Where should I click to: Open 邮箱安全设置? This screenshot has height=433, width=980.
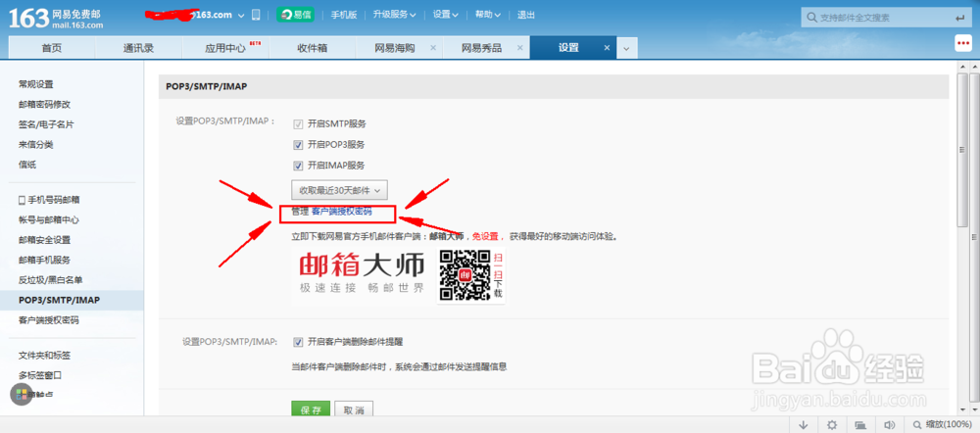[x=44, y=240]
